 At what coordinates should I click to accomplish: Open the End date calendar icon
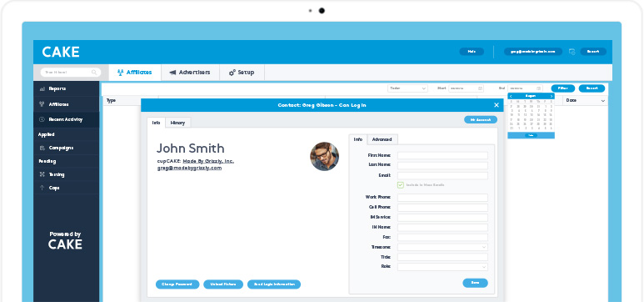point(539,88)
